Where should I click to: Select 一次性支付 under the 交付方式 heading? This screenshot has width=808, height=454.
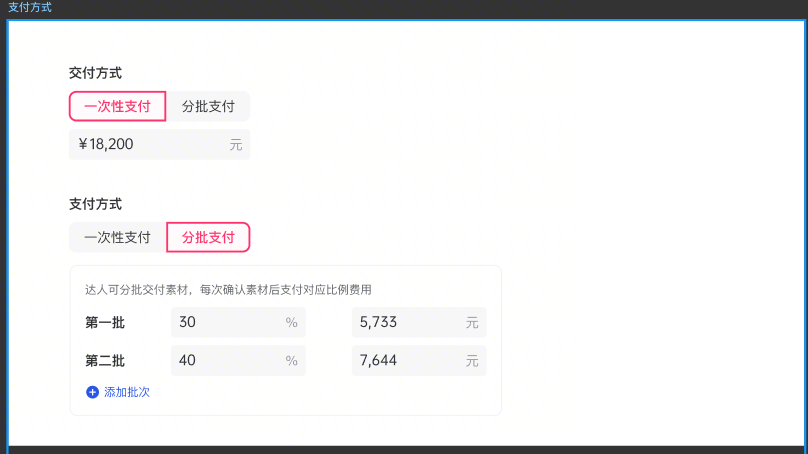point(117,106)
